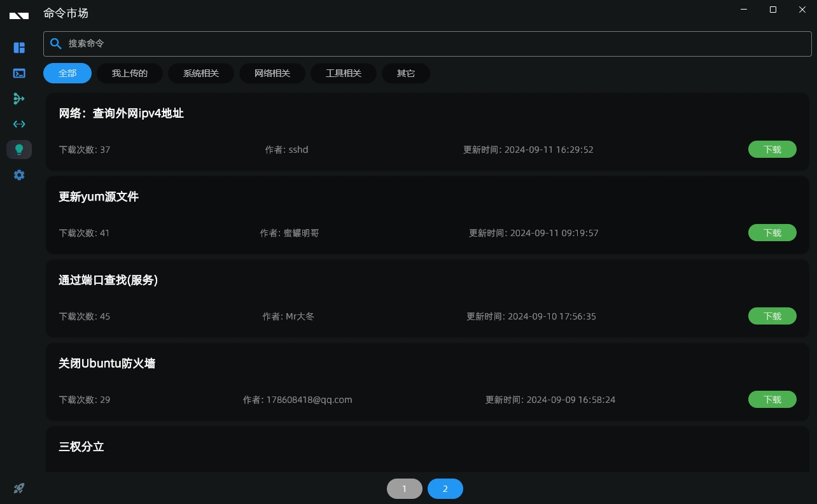Image resolution: width=817 pixels, height=504 pixels.
Task: Open the 三权分立 card title
Action: [81, 447]
